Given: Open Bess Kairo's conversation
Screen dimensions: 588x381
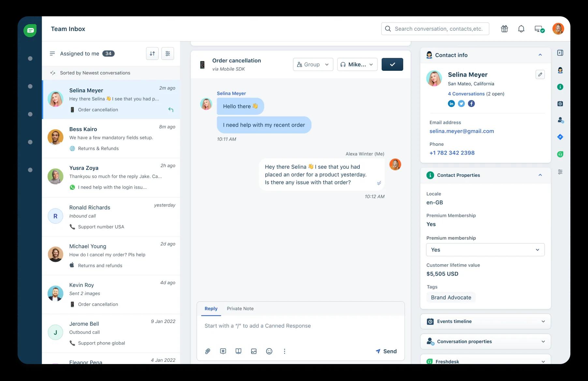Looking at the screenshot, I should click(111, 139).
